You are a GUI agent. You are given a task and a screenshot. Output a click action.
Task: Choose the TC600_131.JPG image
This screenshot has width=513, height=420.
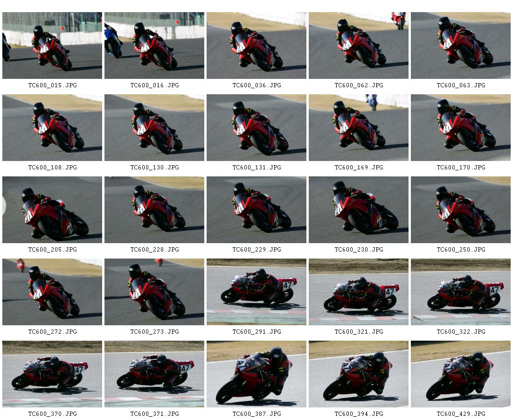pos(256,128)
